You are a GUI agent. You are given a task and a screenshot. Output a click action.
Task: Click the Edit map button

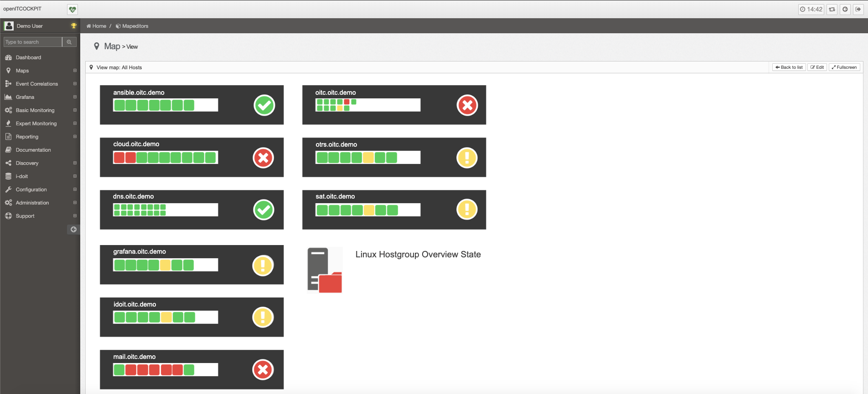(x=817, y=67)
